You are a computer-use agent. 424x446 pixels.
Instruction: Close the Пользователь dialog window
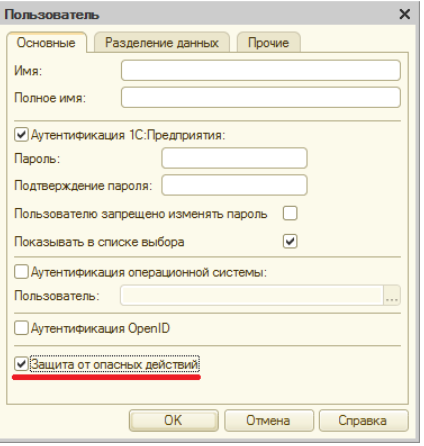pos(404,14)
